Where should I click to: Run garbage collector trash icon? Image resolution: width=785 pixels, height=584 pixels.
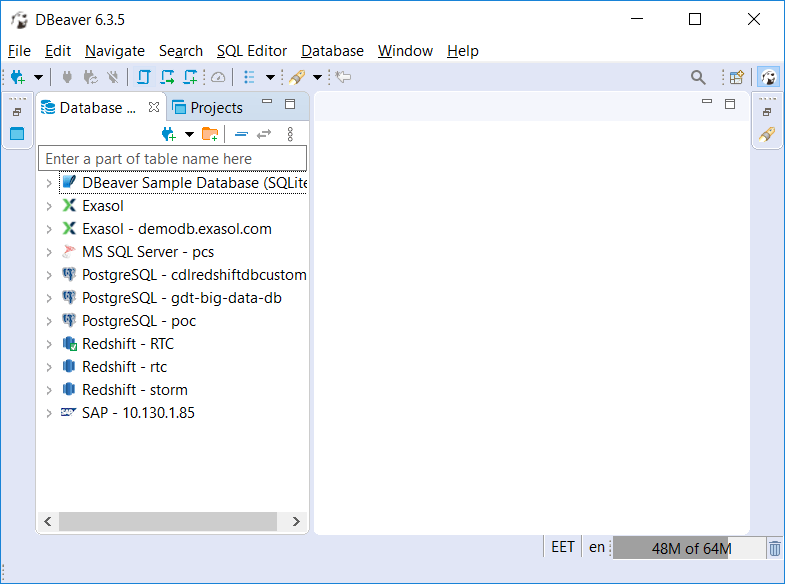click(x=774, y=548)
